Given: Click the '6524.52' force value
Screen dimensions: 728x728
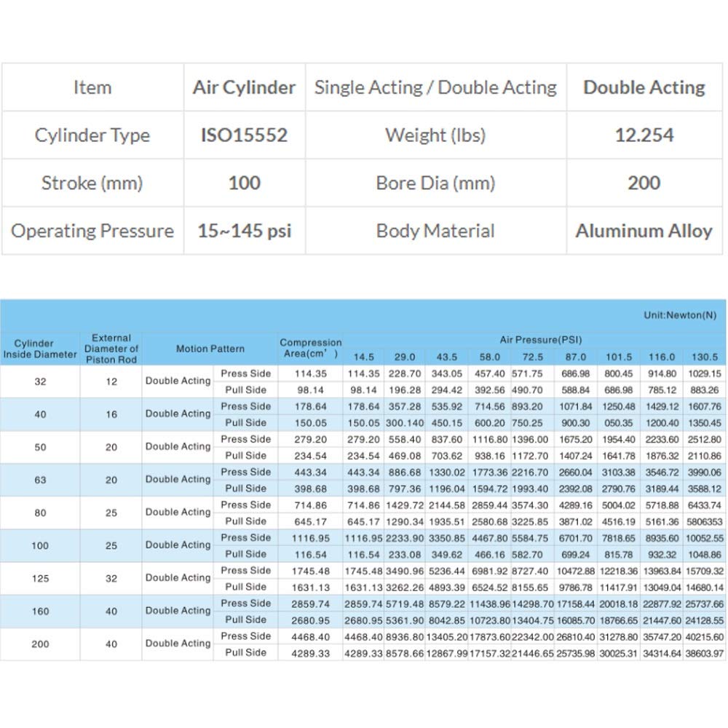Looking at the screenshot, I should click(490, 587).
